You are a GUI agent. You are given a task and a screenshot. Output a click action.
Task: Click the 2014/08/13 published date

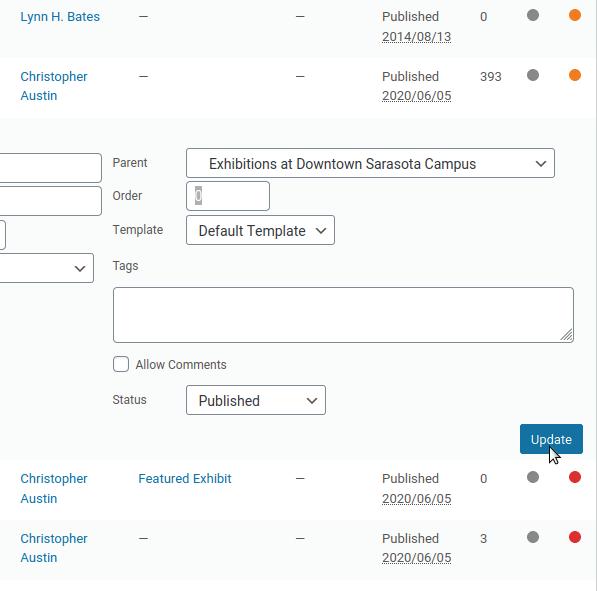tap(416, 37)
